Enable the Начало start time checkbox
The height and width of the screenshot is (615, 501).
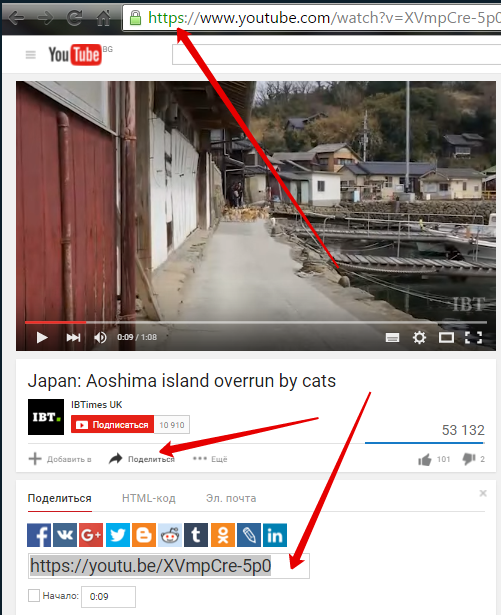(34, 595)
